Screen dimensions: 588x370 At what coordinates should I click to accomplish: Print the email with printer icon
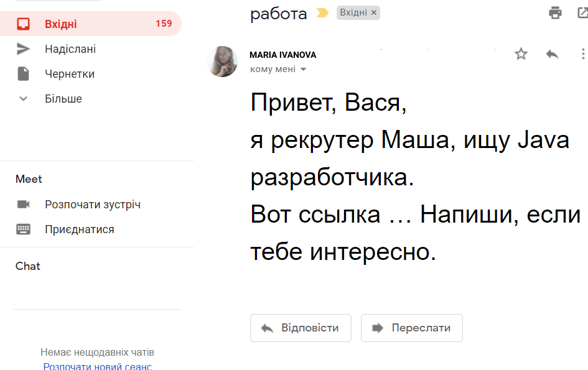(556, 12)
